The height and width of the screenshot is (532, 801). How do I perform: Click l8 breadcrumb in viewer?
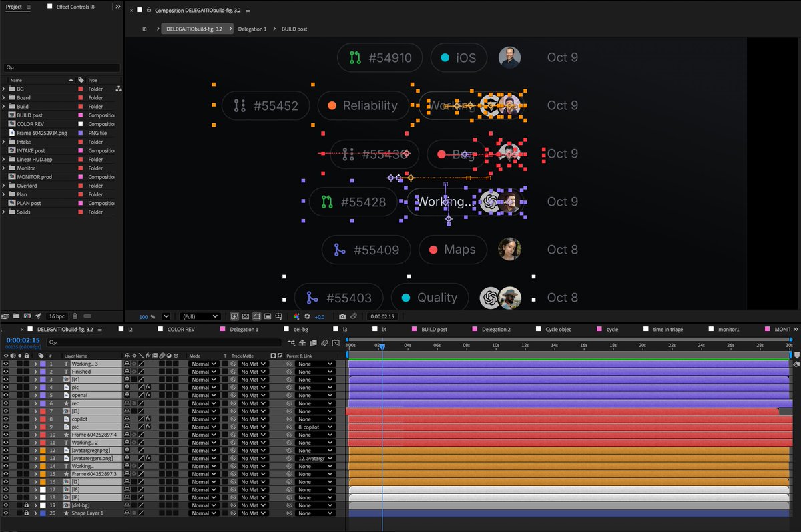click(x=144, y=29)
